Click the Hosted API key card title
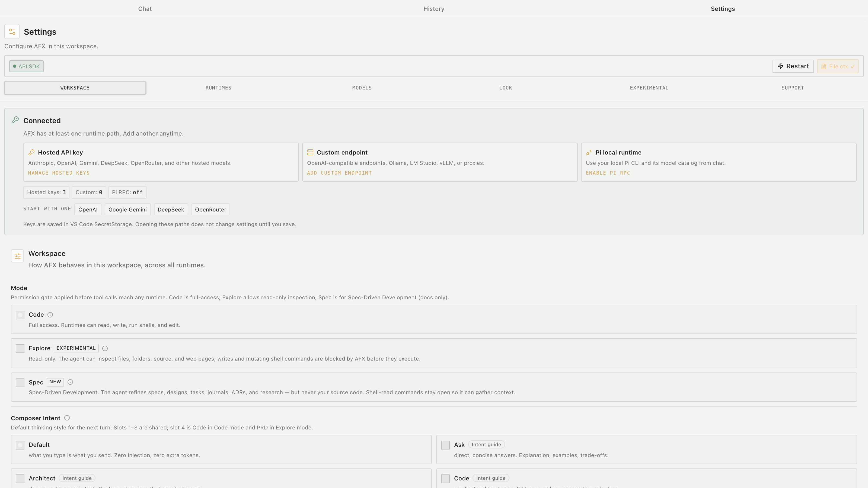This screenshot has height=488, width=868. tap(60, 153)
